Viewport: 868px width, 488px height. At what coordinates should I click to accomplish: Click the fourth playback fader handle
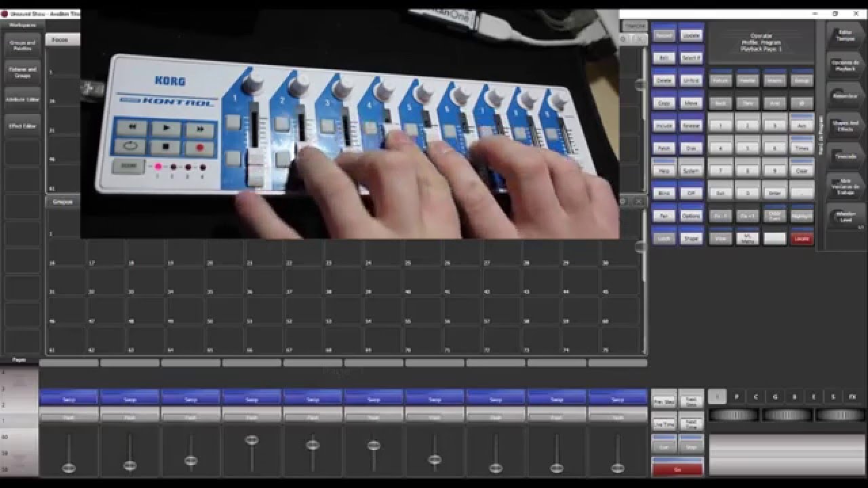click(252, 440)
